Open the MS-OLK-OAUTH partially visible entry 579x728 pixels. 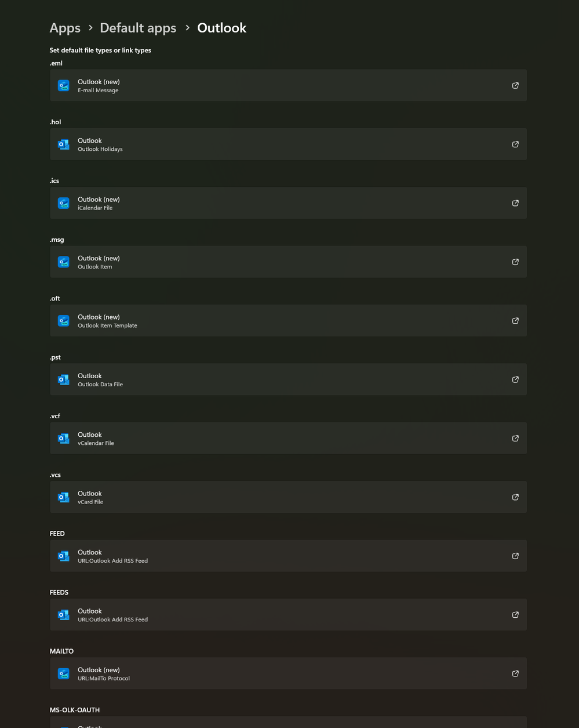288,722
